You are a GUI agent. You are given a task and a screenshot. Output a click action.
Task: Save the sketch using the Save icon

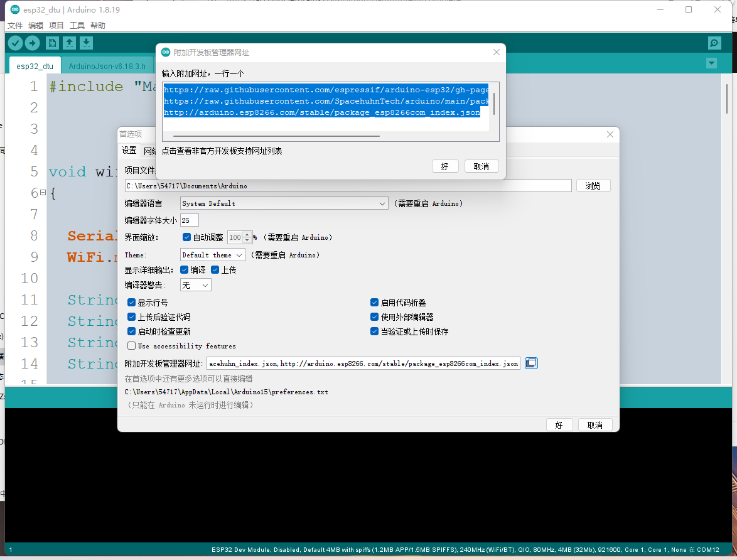[86, 43]
